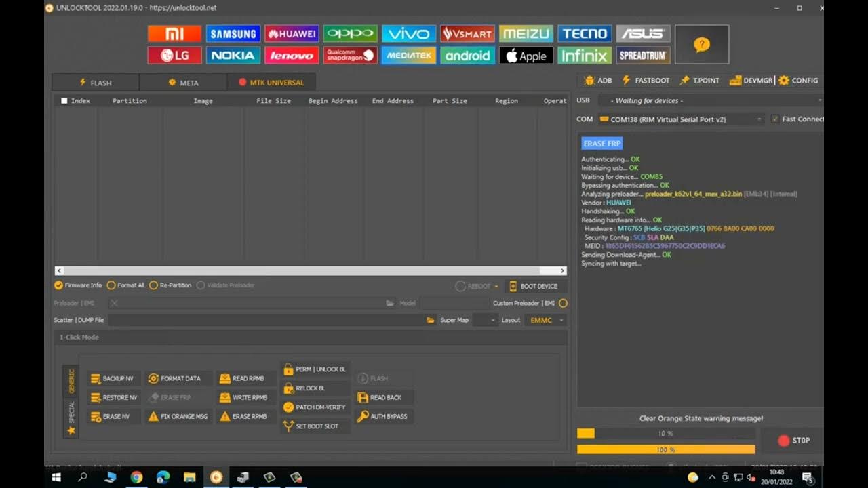
Task: Open the T.POINT panel
Action: tap(699, 80)
